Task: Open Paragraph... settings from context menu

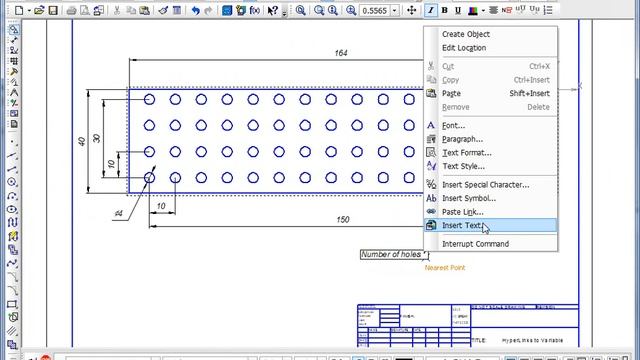Action: pos(491,139)
